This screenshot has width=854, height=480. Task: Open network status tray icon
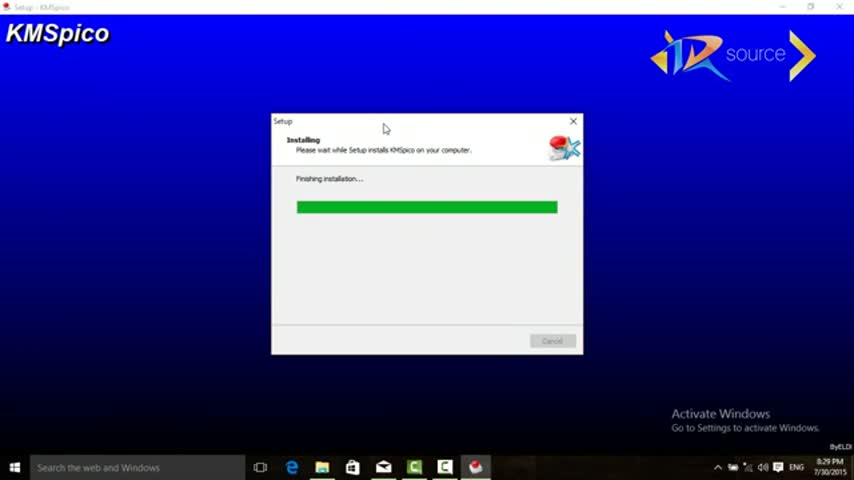pyautogui.click(x=748, y=467)
